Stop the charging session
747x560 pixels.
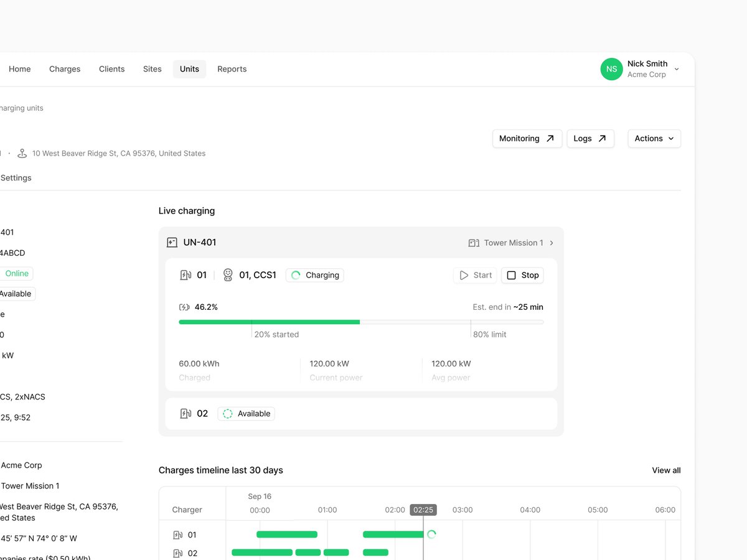pyautogui.click(x=522, y=275)
